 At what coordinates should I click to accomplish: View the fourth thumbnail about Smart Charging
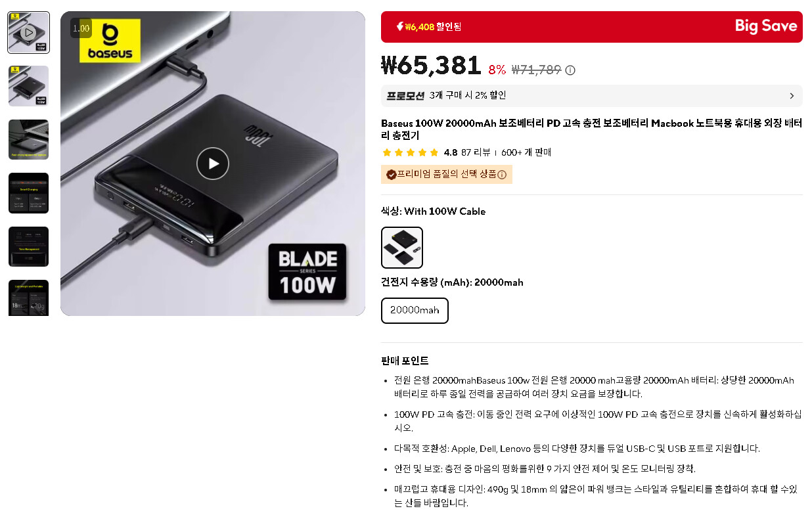point(28,193)
